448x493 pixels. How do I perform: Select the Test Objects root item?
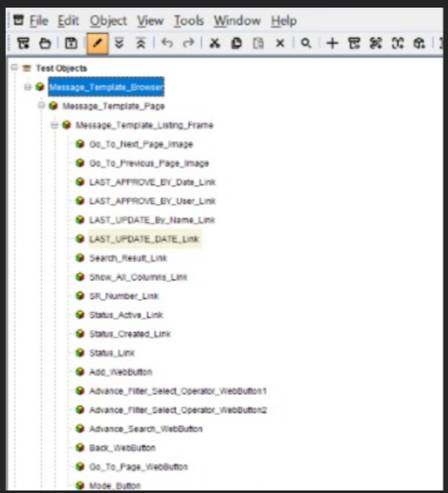(62, 68)
